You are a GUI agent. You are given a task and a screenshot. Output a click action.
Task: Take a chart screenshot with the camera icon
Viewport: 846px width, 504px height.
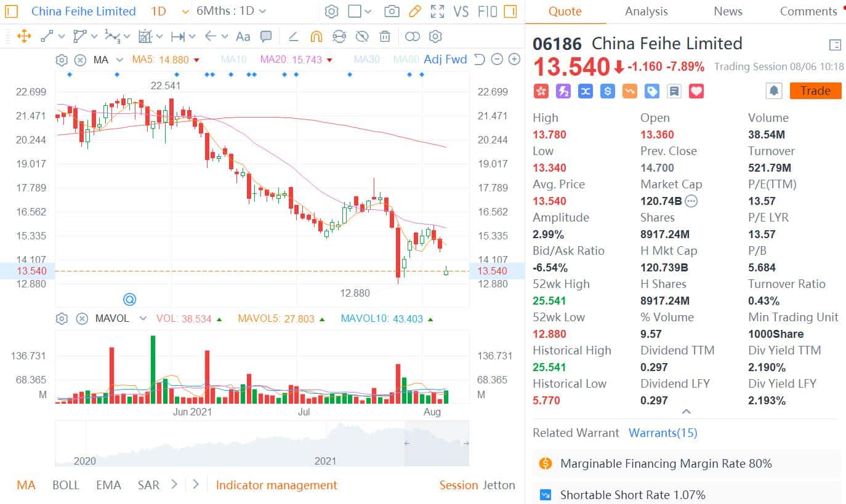[392, 11]
